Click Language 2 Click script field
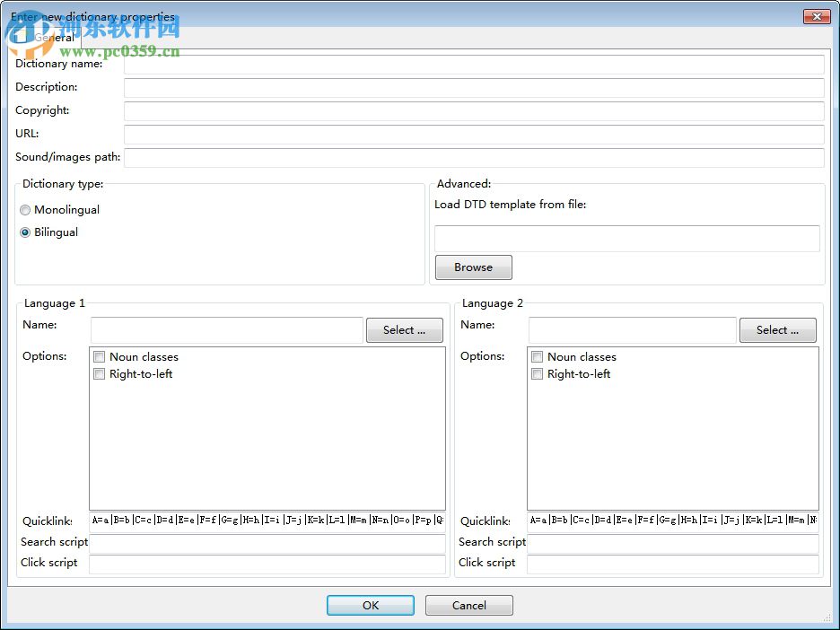 tap(675, 564)
